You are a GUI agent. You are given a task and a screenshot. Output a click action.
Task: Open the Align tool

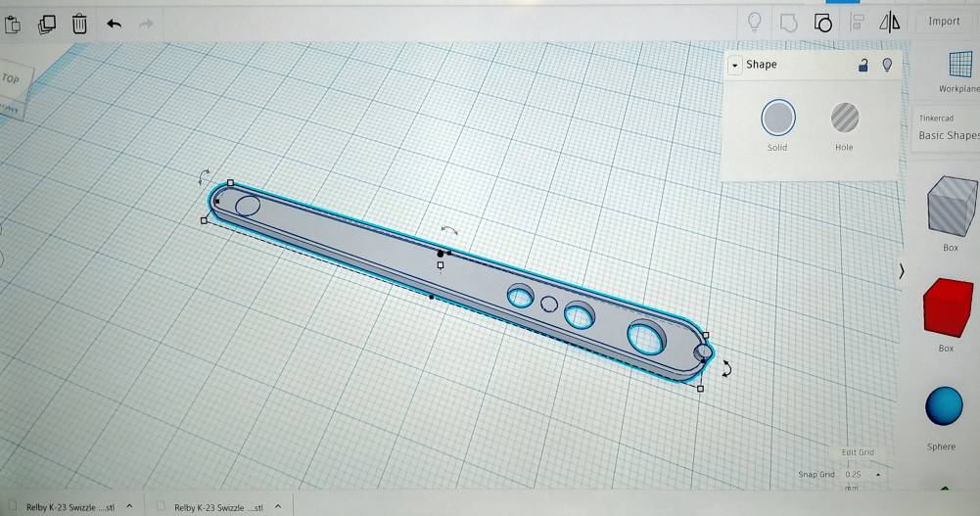(x=857, y=23)
